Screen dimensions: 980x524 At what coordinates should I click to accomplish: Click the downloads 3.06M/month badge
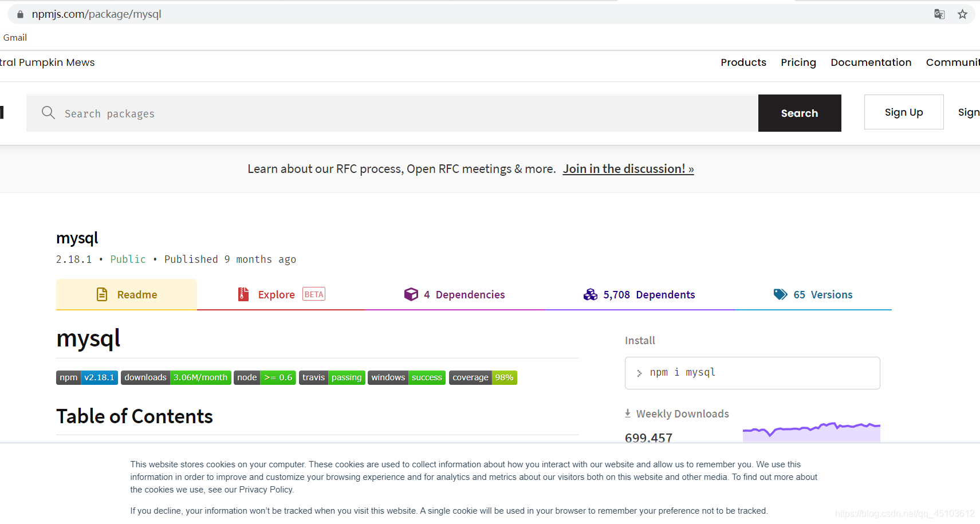pyautogui.click(x=176, y=377)
